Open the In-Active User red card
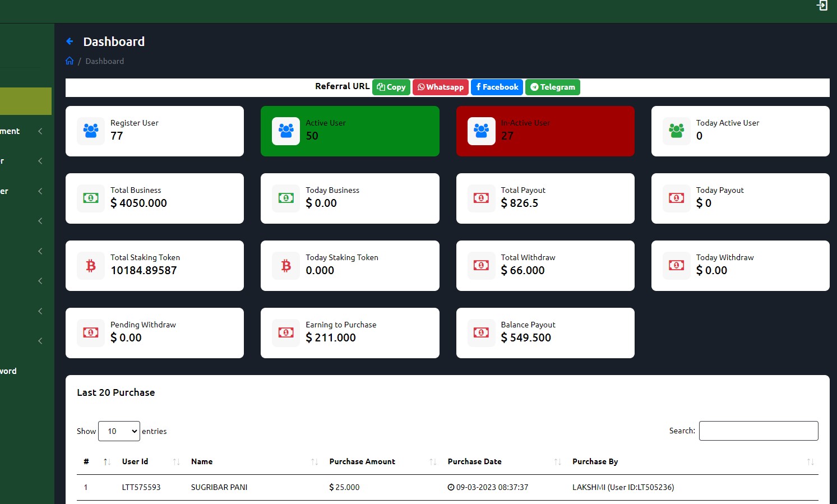This screenshot has width=837, height=504. [545, 131]
